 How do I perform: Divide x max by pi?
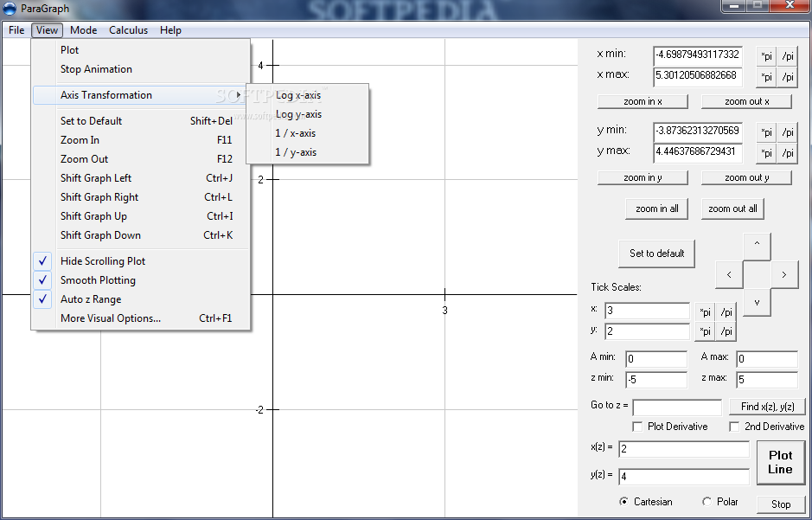tap(787, 77)
